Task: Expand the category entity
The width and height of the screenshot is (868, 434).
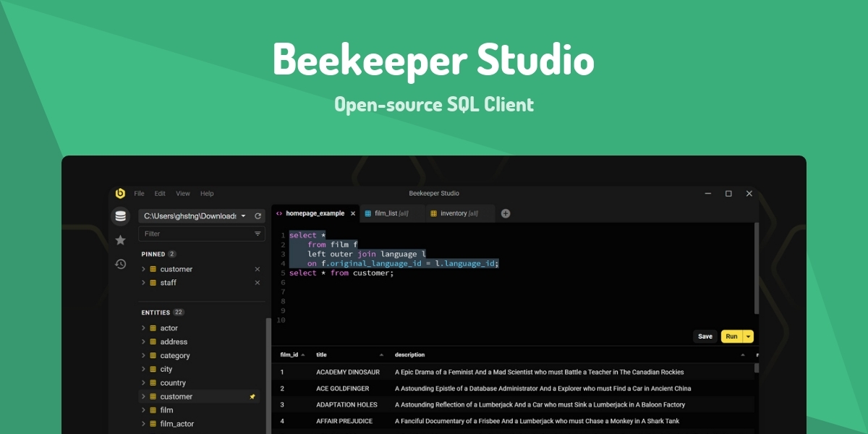Action: click(x=143, y=355)
